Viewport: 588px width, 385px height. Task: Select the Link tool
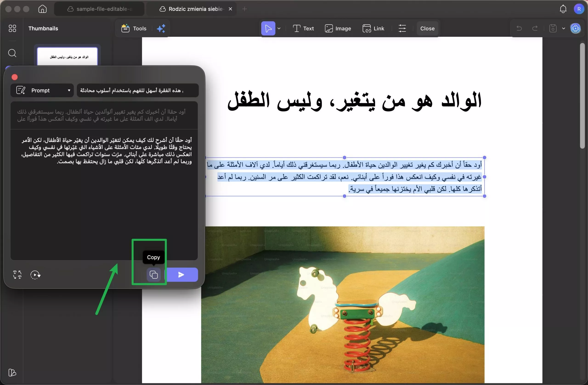(373, 28)
